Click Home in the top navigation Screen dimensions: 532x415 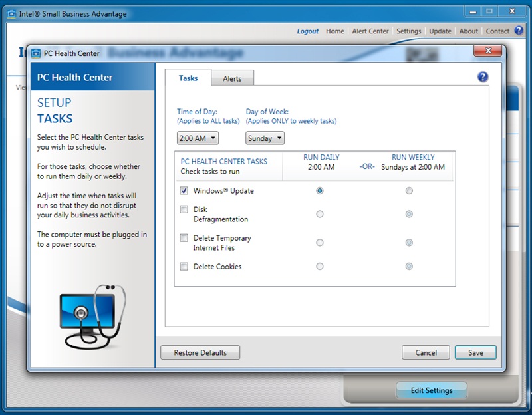pos(335,31)
